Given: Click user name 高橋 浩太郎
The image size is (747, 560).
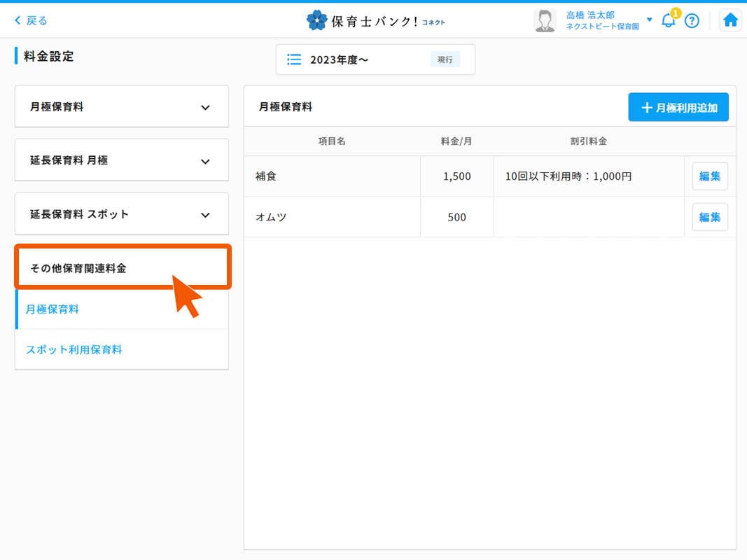Looking at the screenshot, I should (590, 15).
